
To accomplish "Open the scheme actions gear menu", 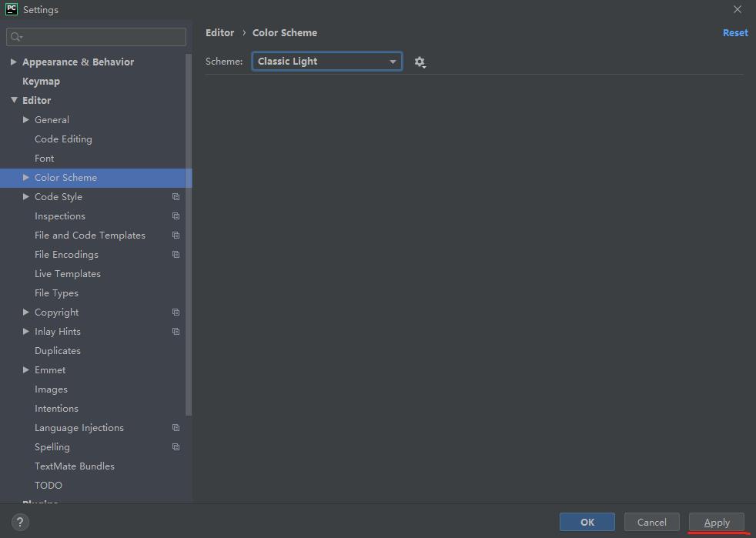I will coord(420,62).
